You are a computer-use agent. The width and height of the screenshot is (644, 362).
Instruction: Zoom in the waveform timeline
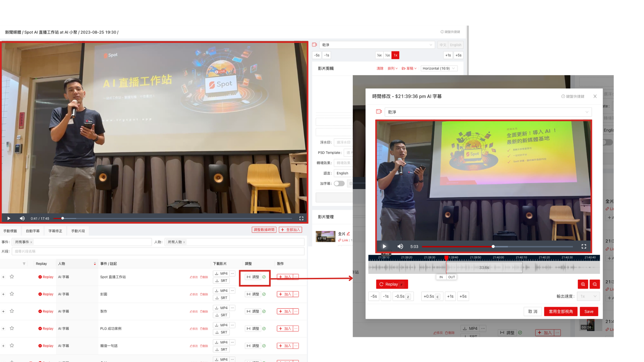tap(583, 284)
